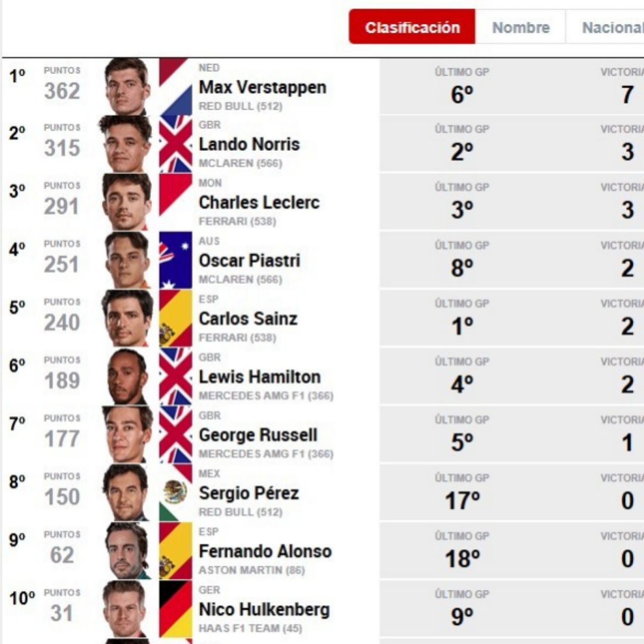Click the Monaco flag beside Charles Leclerc
This screenshot has height=644, width=644.
pyautogui.click(x=175, y=202)
